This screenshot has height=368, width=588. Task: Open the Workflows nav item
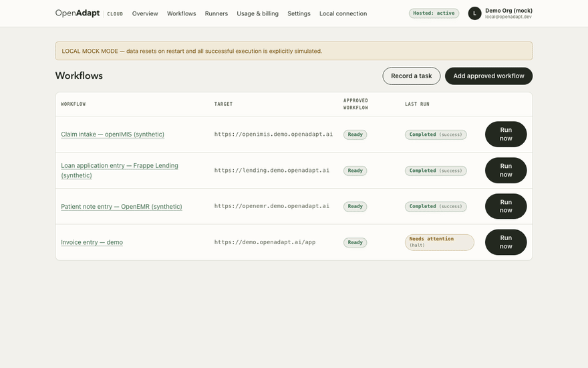pos(182,13)
